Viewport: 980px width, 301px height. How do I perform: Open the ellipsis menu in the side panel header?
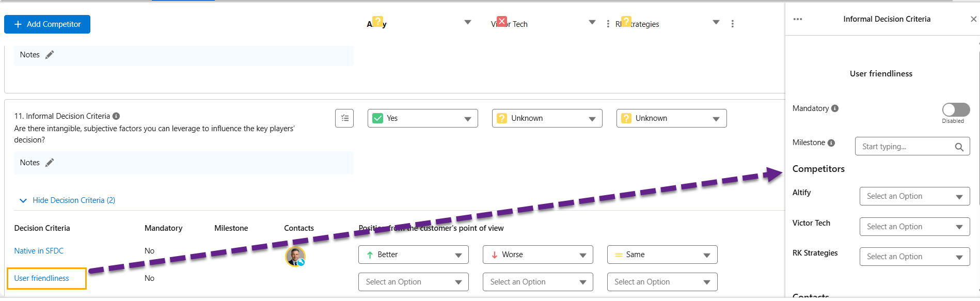pos(798,19)
